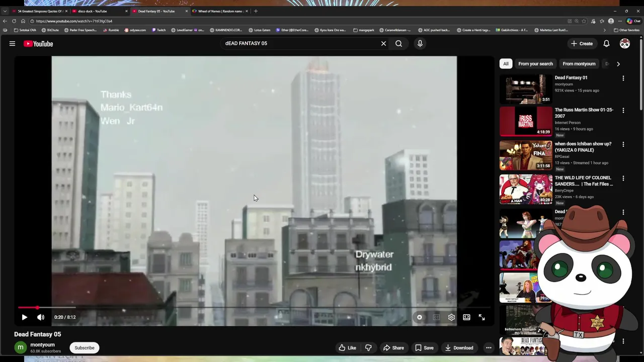
Task: Enter full screen mode
Action: tap(481, 317)
